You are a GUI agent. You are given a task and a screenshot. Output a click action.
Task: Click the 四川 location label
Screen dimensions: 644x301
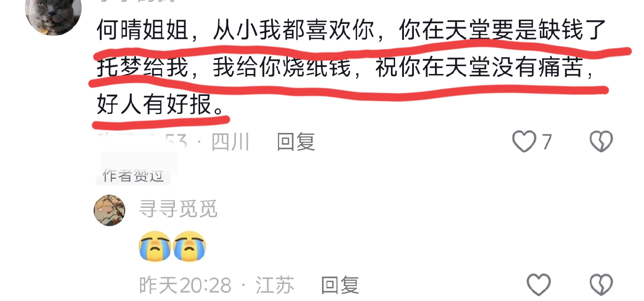click(x=231, y=141)
